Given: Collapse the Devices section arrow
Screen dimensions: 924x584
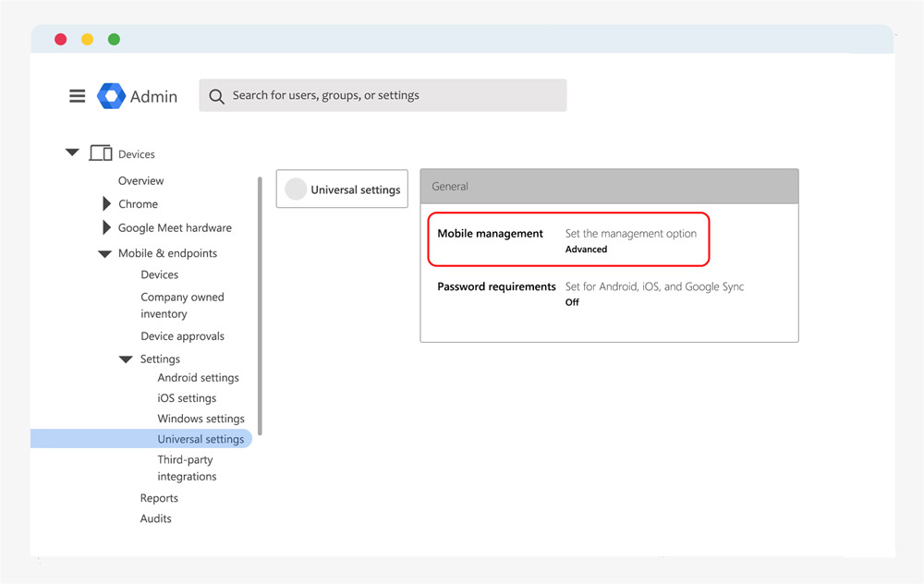Looking at the screenshot, I should [x=72, y=152].
